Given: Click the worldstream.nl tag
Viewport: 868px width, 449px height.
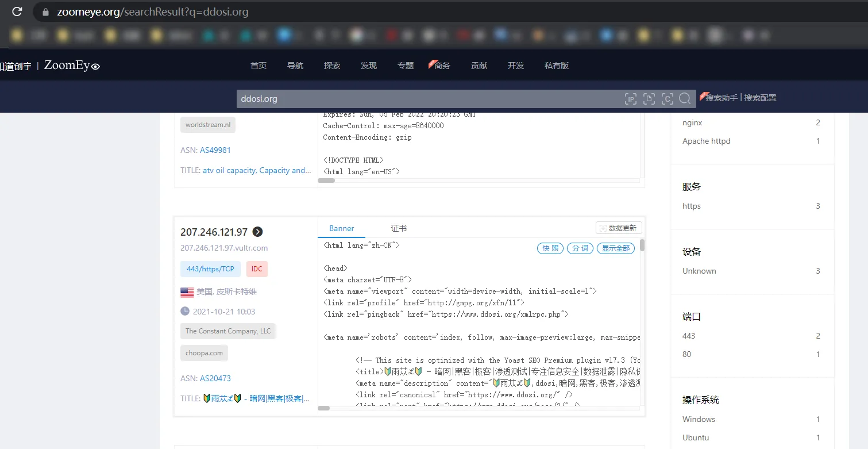Looking at the screenshot, I should tap(208, 125).
